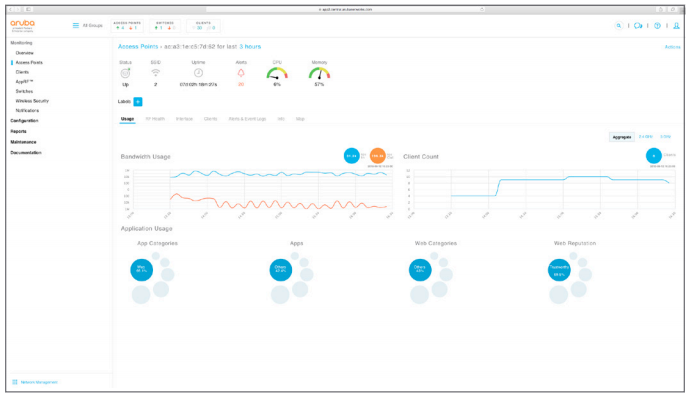Click the red alerts count 20
The width and height of the screenshot is (689, 396).
(x=241, y=84)
